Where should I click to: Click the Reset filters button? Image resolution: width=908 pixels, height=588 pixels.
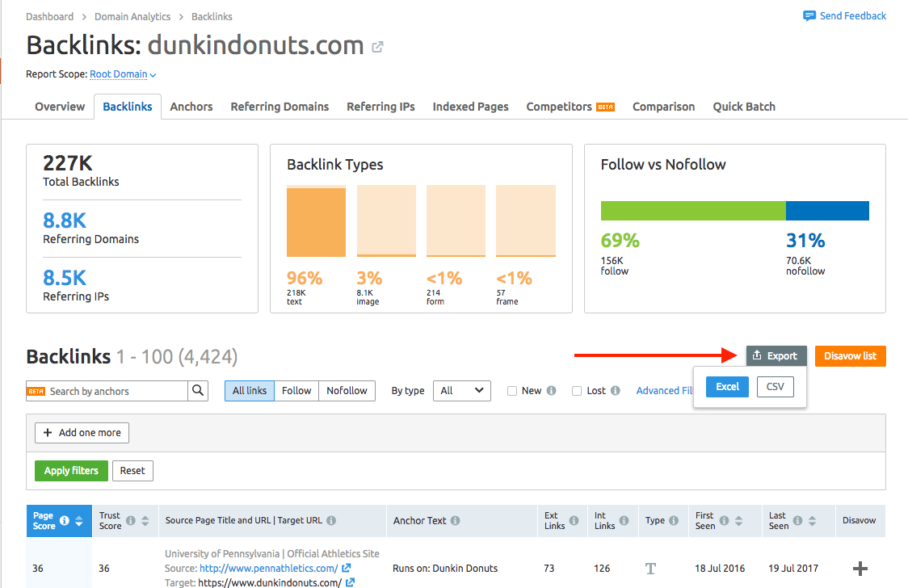click(132, 471)
